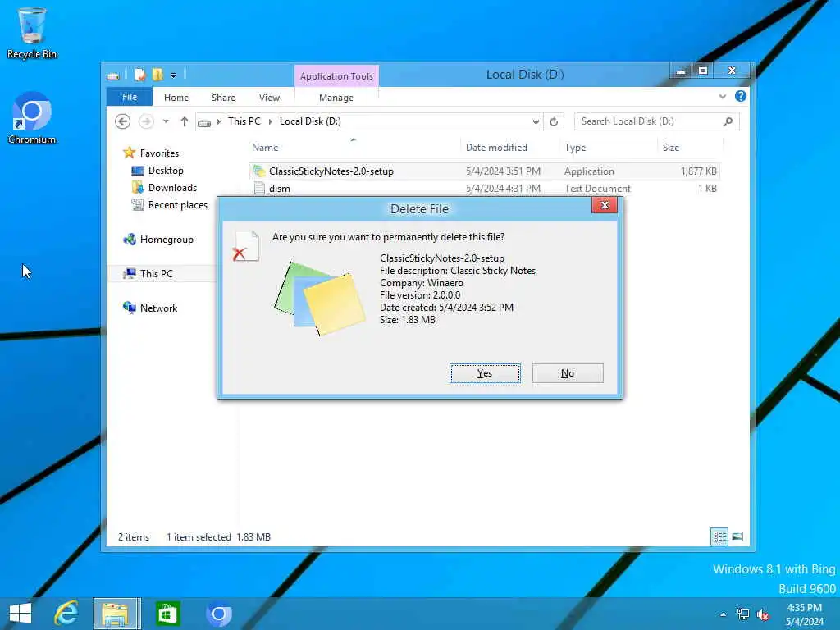Open the address bar history dropdown

535,121
